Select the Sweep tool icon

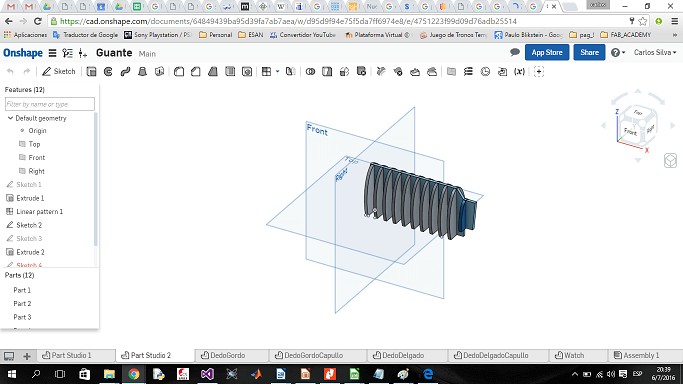pos(125,71)
